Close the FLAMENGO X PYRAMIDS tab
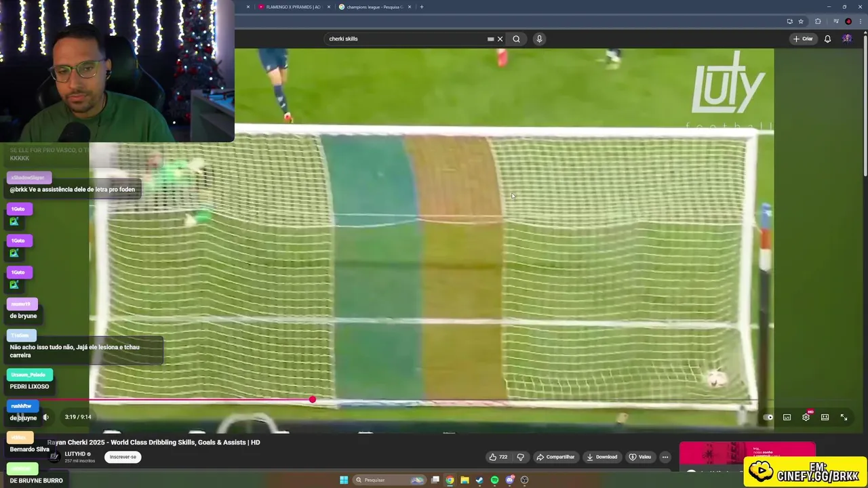The width and height of the screenshot is (868, 488). click(x=329, y=7)
